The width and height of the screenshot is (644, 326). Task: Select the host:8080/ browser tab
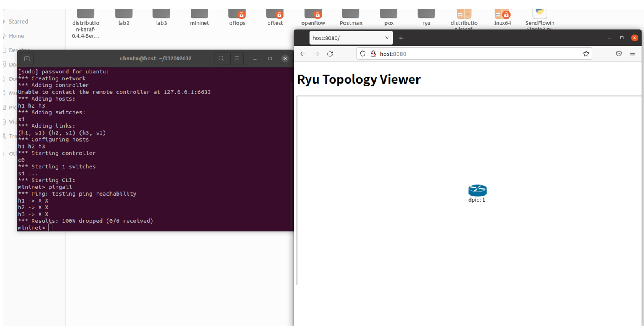pos(351,38)
